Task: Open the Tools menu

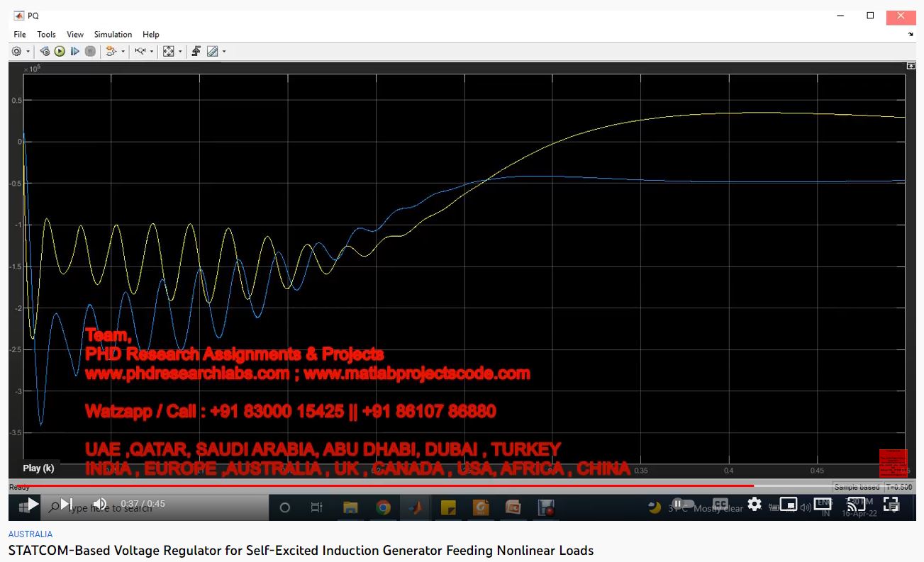Action: coord(46,34)
